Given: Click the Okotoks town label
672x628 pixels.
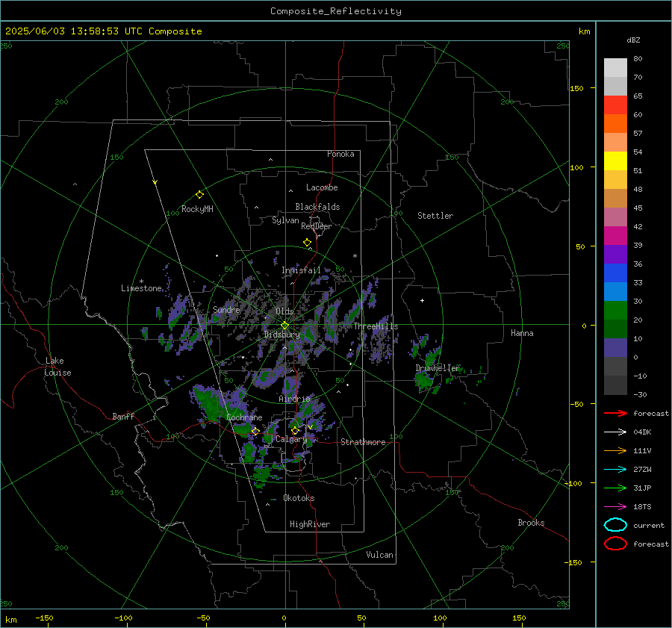Looking at the screenshot, I should [x=299, y=498].
